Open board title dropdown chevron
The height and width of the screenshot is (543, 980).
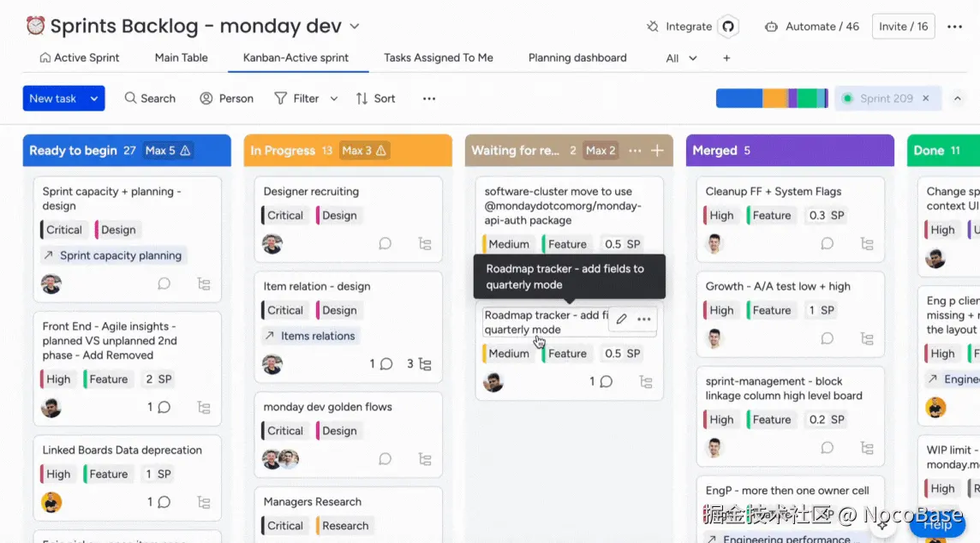point(355,27)
